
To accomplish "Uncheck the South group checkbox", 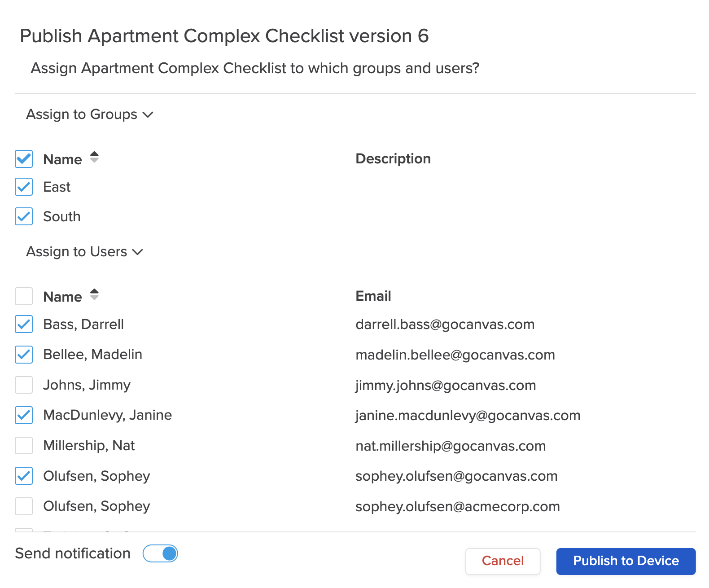I will [x=24, y=216].
